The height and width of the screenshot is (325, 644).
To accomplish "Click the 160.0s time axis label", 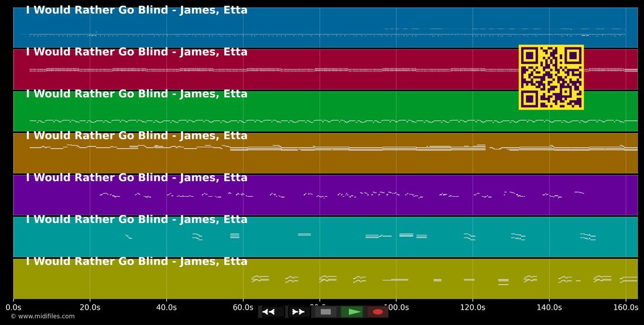I will 625,307.
